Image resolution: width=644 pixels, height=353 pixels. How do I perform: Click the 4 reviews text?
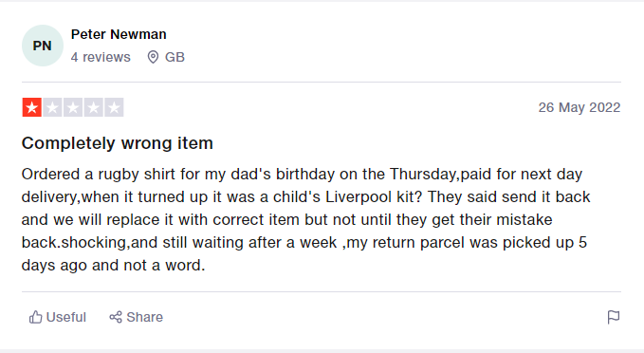101,57
